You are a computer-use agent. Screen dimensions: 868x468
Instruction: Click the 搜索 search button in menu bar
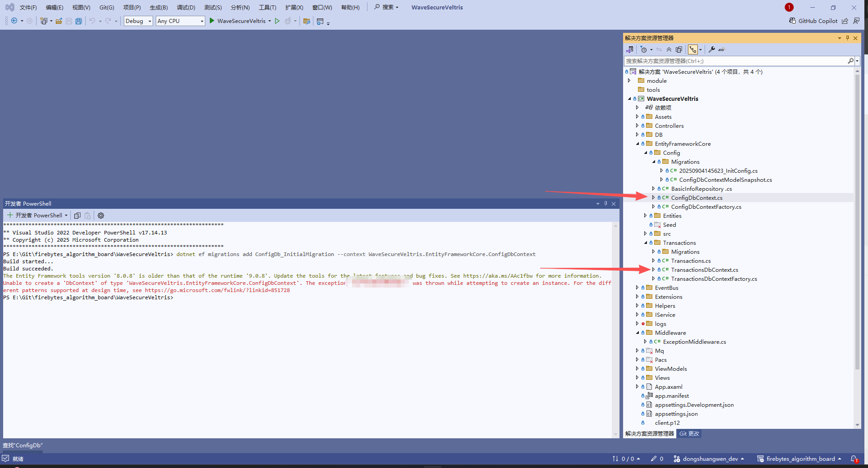click(386, 7)
